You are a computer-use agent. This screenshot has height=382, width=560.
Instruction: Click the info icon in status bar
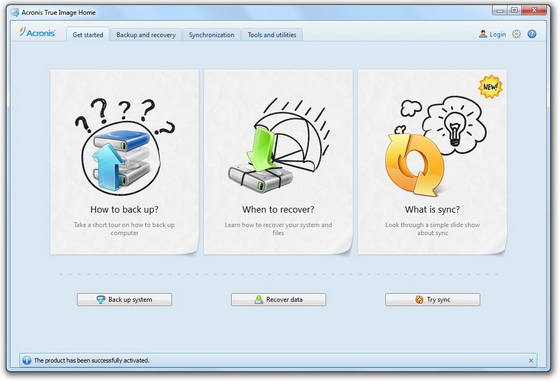pyautogui.click(x=27, y=360)
